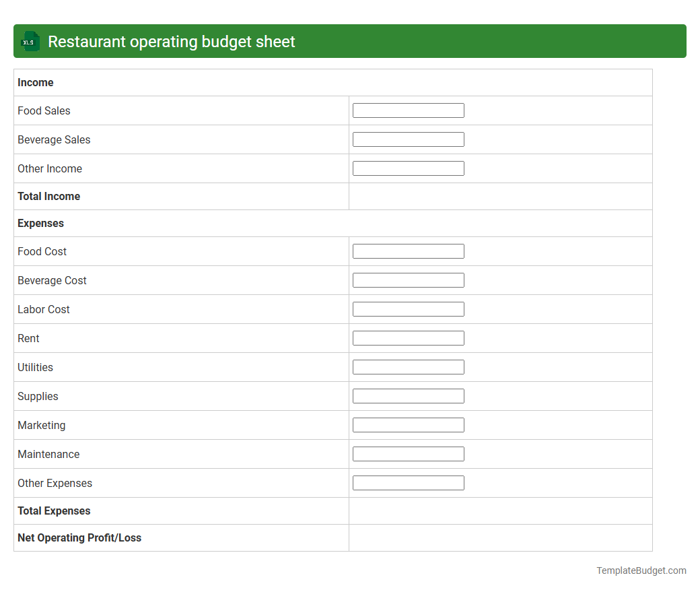Click the Food Cost input field
Screen dimensions: 700x590
408,251
